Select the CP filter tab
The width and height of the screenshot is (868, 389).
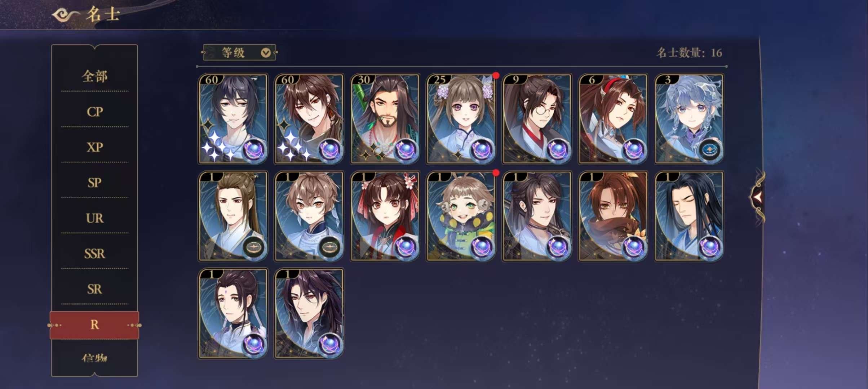(x=94, y=112)
